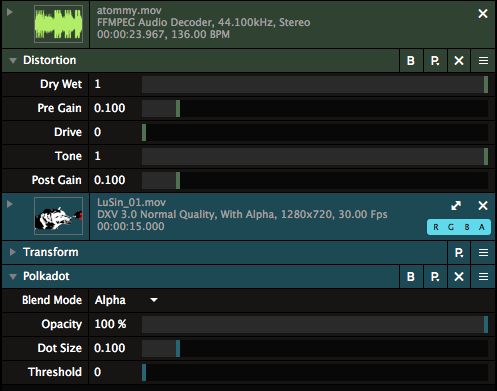Click the Opacity label
Screen dimensions: 497x391
click(x=62, y=324)
